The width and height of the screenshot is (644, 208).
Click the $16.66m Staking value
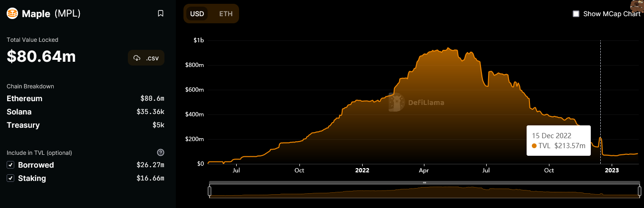coord(151,178)
